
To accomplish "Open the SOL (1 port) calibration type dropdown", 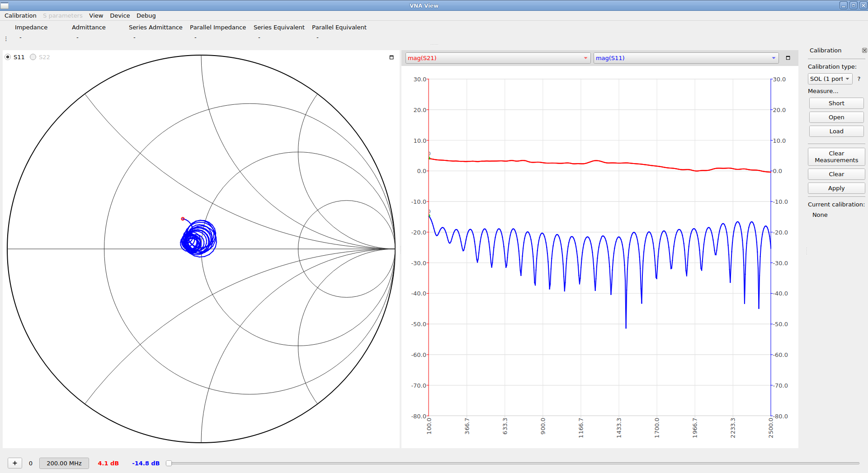I will 830,79.
